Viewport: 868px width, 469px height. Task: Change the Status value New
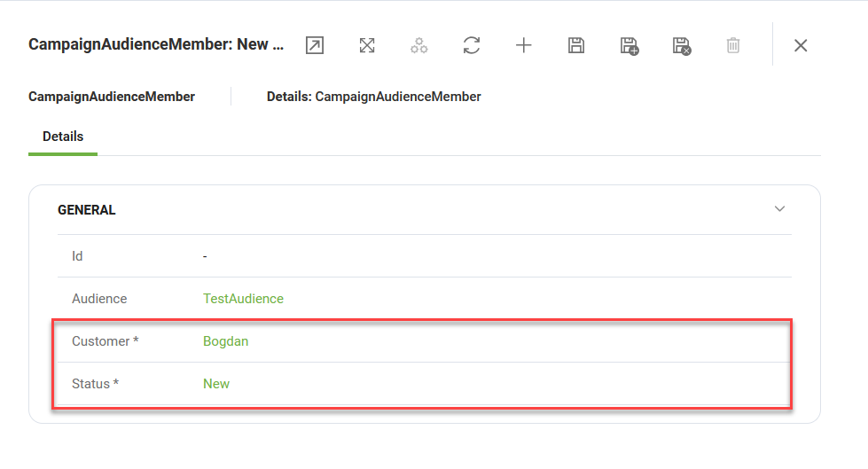tap(216, 384)
